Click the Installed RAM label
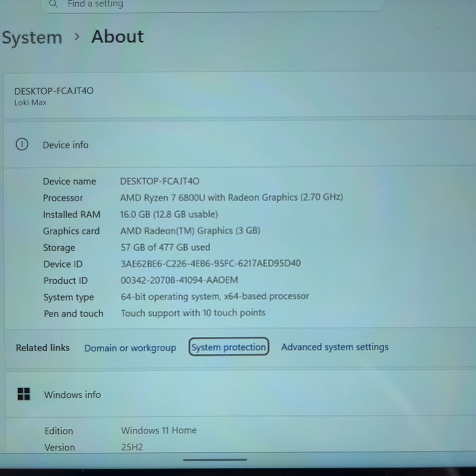476x476 pixels. (x=72, y=215)
